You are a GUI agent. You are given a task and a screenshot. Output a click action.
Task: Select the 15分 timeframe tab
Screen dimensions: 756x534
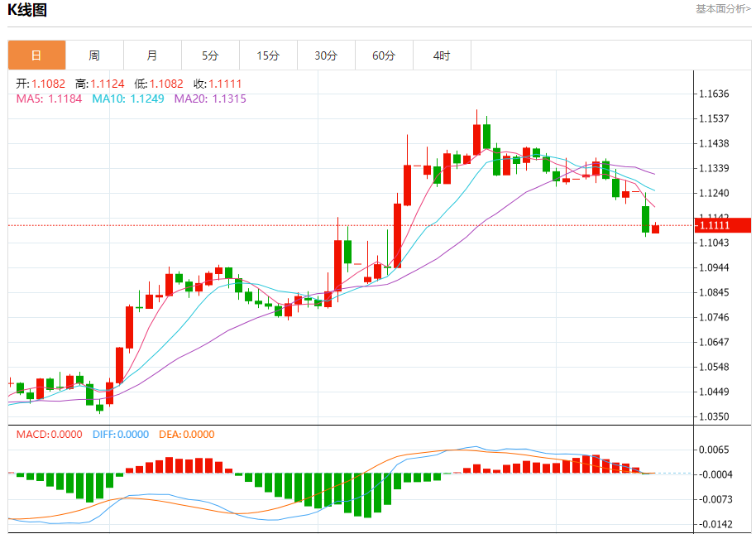coord(268,55)
